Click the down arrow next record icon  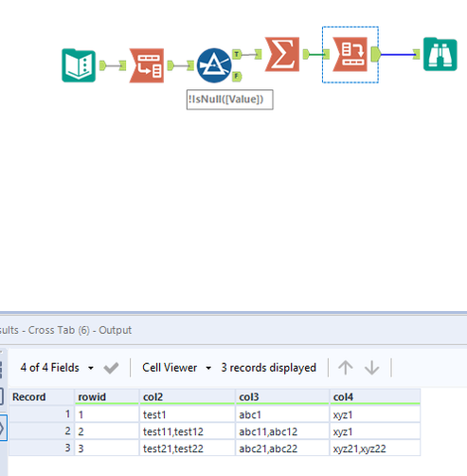click(x=372, y=368)
